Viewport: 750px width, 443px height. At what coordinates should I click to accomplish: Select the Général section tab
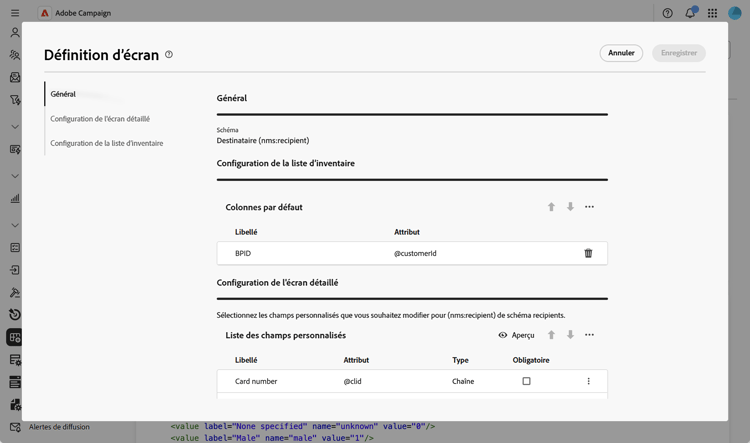tap(63, 94)
